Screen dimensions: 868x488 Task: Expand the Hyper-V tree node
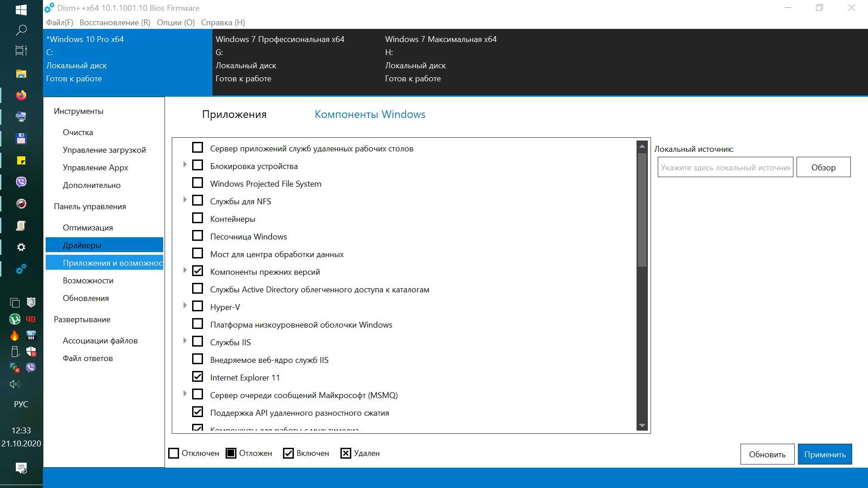(185, 306)
